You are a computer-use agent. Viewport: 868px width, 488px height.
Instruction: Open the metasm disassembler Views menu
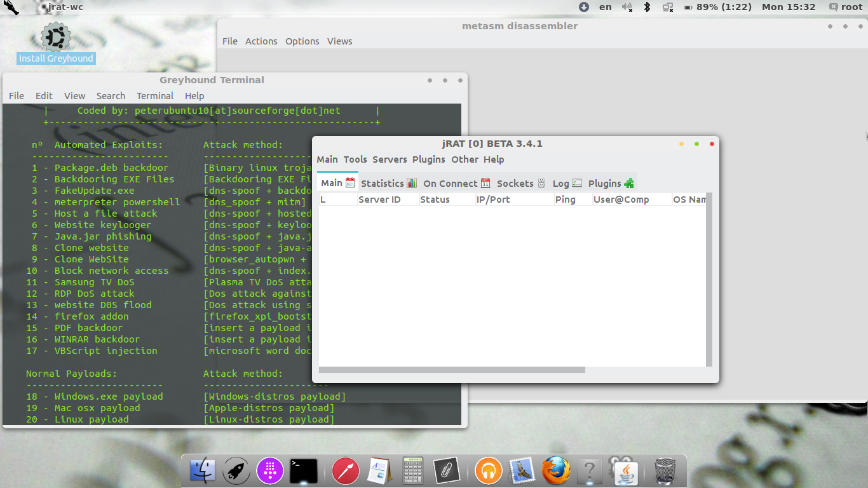click(340, 41)
